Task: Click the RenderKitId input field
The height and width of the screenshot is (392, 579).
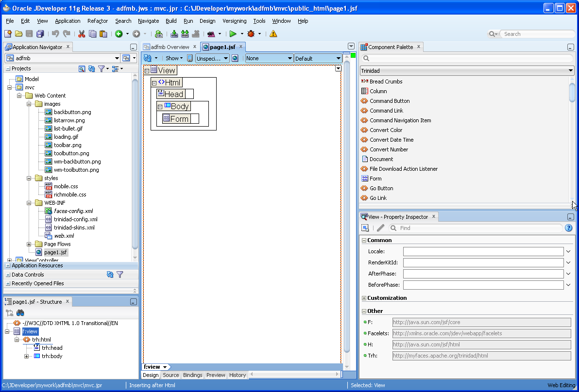Action: coord(483,262)
